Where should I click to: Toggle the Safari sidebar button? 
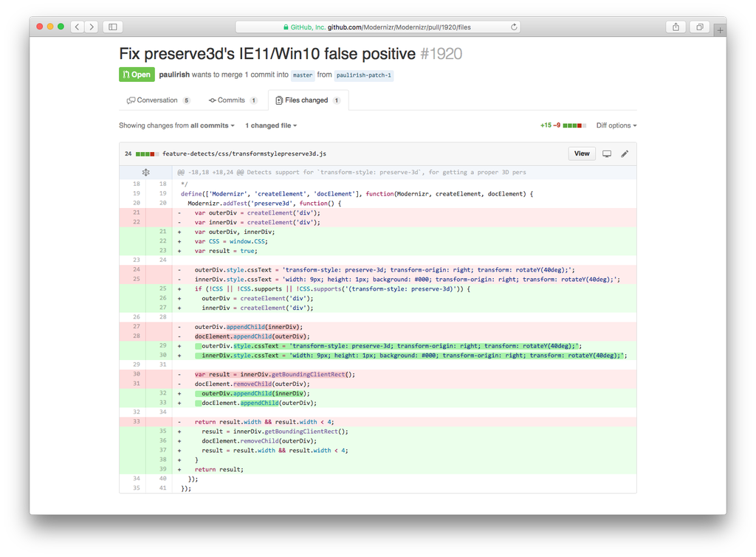click(113, 27)
